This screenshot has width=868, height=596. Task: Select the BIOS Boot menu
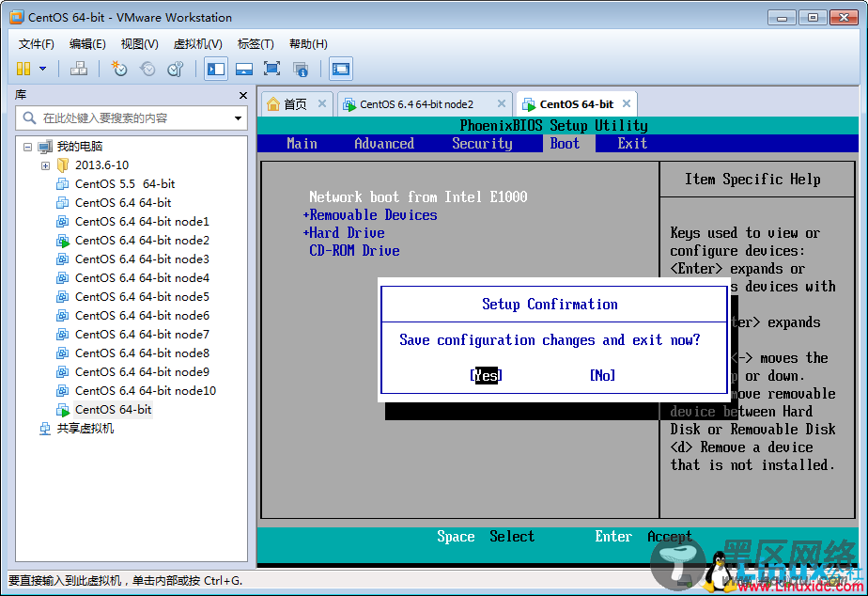[x=565, y=144]
